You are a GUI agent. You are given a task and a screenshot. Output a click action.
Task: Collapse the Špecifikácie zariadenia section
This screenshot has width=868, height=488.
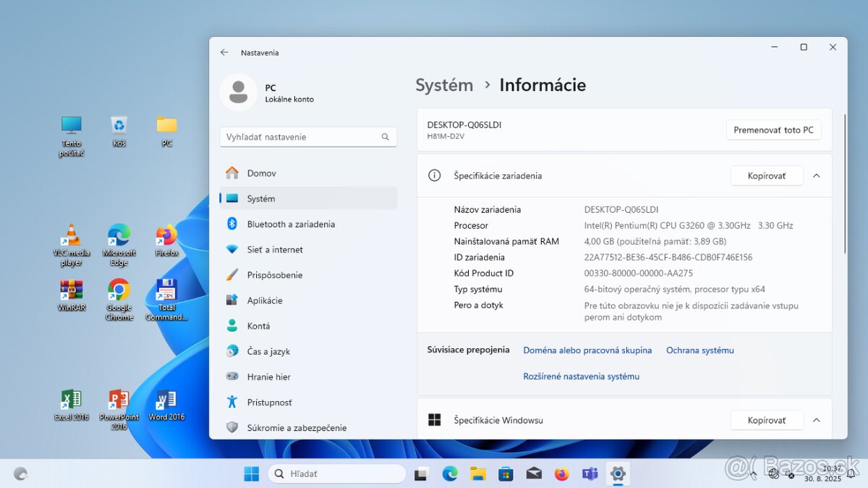point(816,176)
